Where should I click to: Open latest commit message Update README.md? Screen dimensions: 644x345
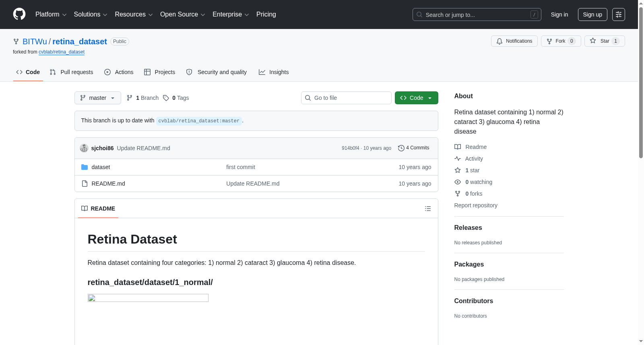(x=144, y=148)
